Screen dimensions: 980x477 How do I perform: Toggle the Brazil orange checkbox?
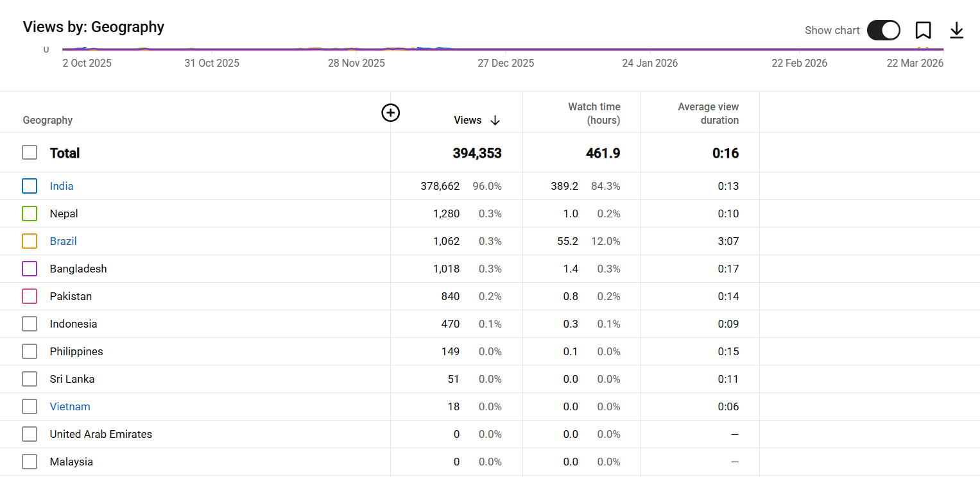(x=30, y=241)
